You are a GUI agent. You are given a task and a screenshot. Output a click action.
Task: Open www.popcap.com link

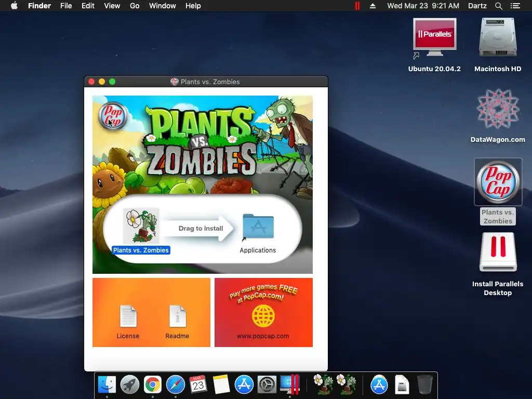click(x=263, y=336)
